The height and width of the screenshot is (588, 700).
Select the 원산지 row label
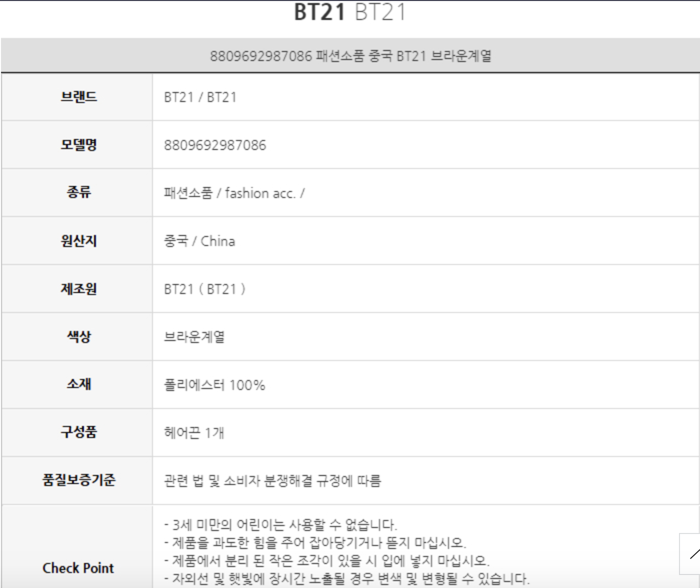pos(78,241)
